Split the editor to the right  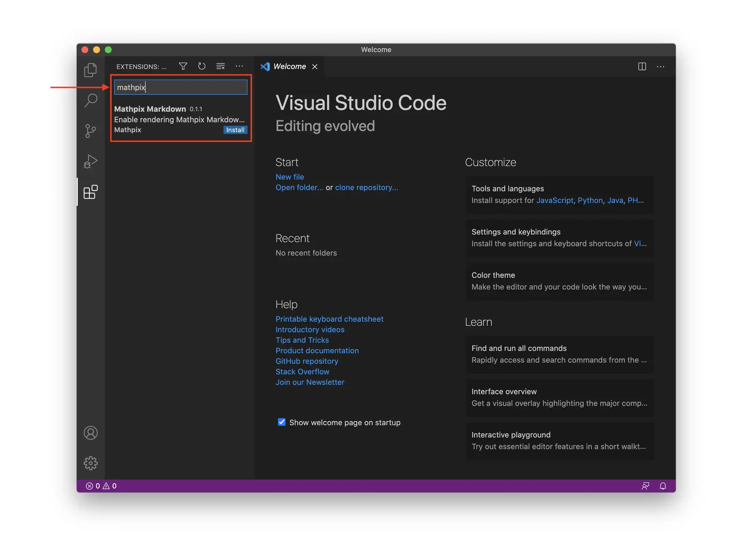pyautogui.click(x=642, y=66)
